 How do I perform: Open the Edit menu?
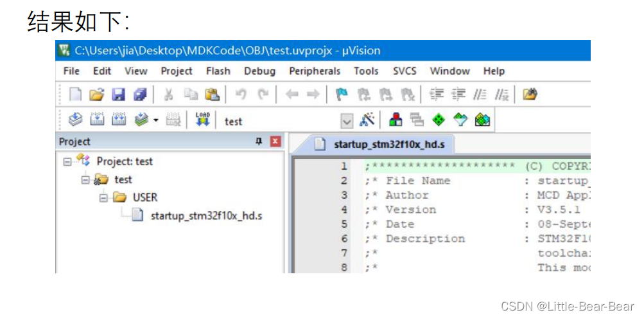point(102,71)
